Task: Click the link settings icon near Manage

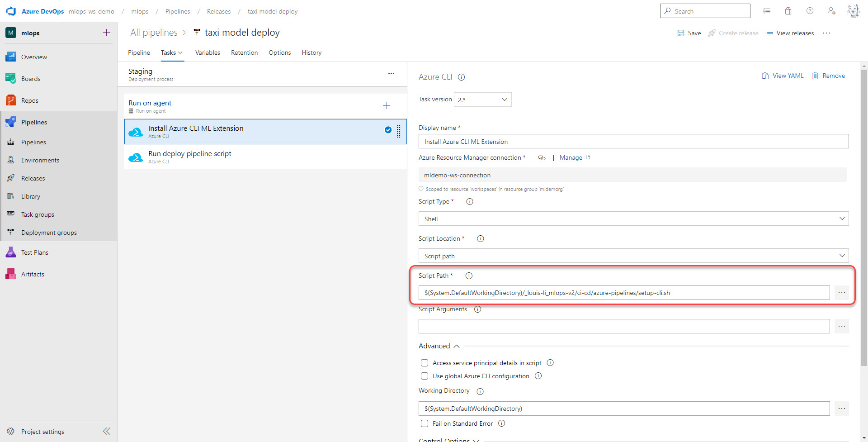Action: [x=542, y=158]
